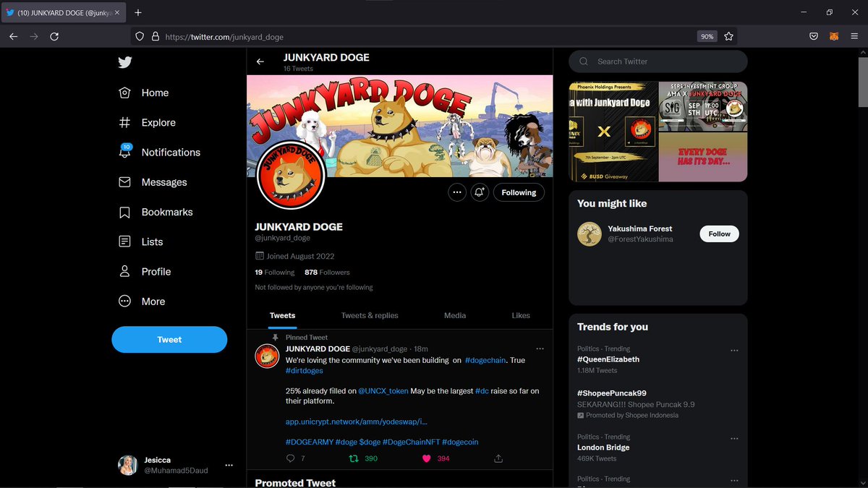
Task: Open Pocket save icon in toolbar
Action: pos(814,36)
